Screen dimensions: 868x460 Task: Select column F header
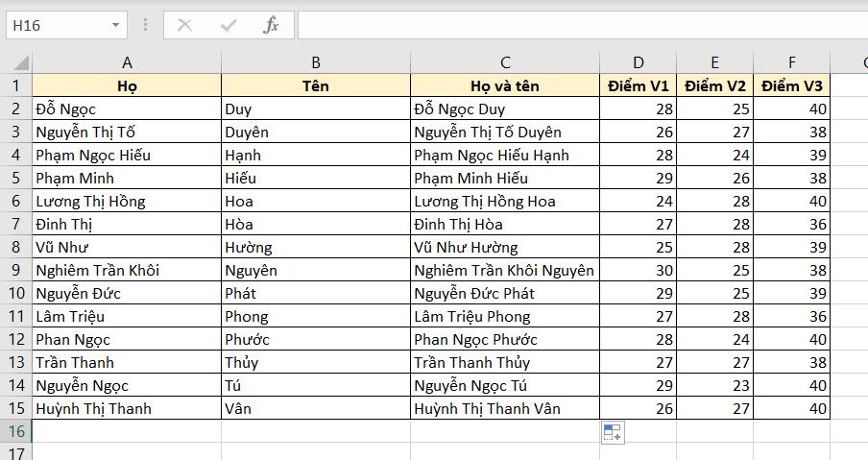(791, 63)
